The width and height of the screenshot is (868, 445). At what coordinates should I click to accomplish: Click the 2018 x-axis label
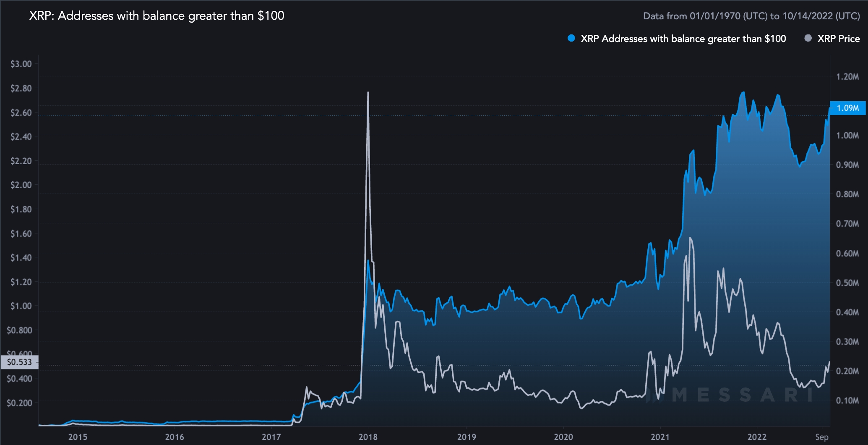368,437
